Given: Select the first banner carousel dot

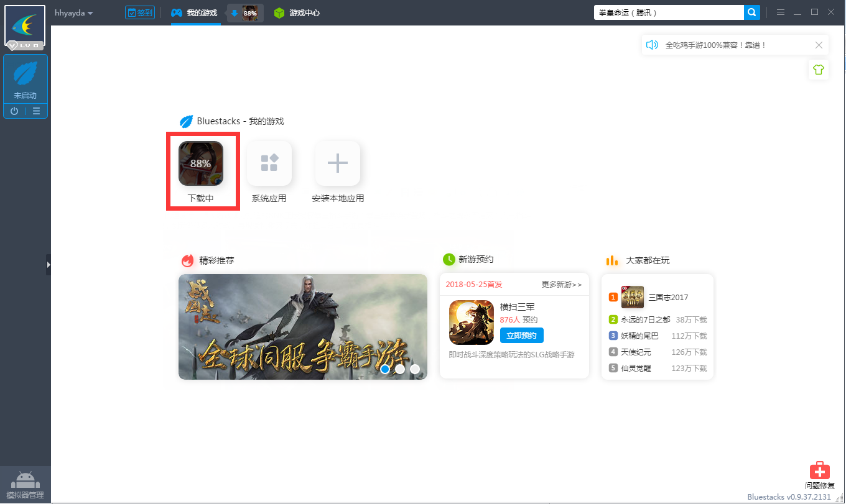Looking at the screenshot, I should pyautogui.click(x=385, y=369).
